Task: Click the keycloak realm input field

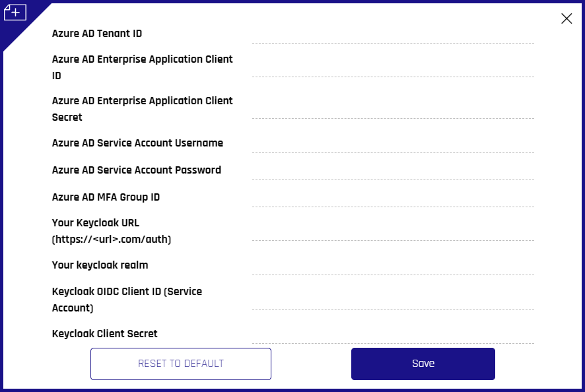Action: (x=393, y=267)
